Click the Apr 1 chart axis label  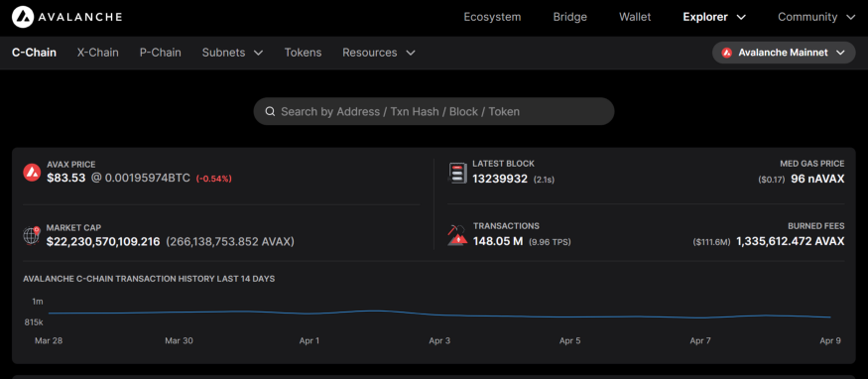click(309, 341)
